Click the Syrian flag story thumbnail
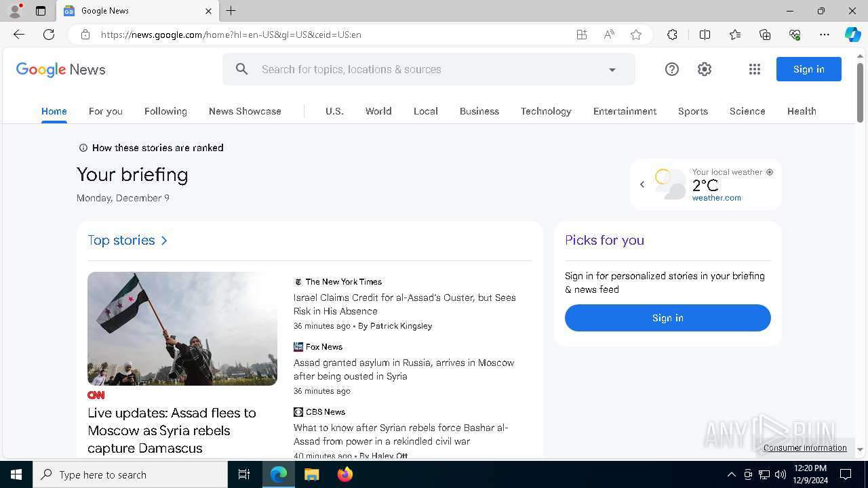The height and width of the screenshot is (488, 868). pos(182,329)
